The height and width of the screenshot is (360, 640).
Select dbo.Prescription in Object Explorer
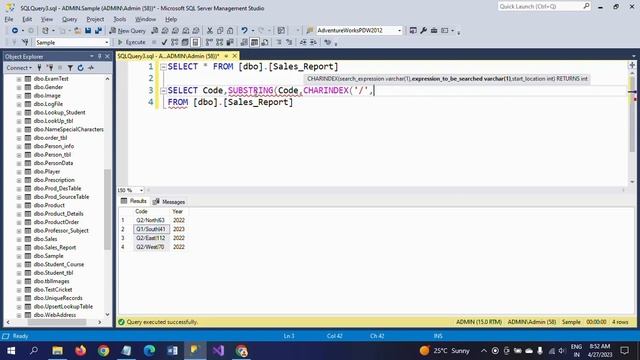pyautogui.click(x=54, y=180)
